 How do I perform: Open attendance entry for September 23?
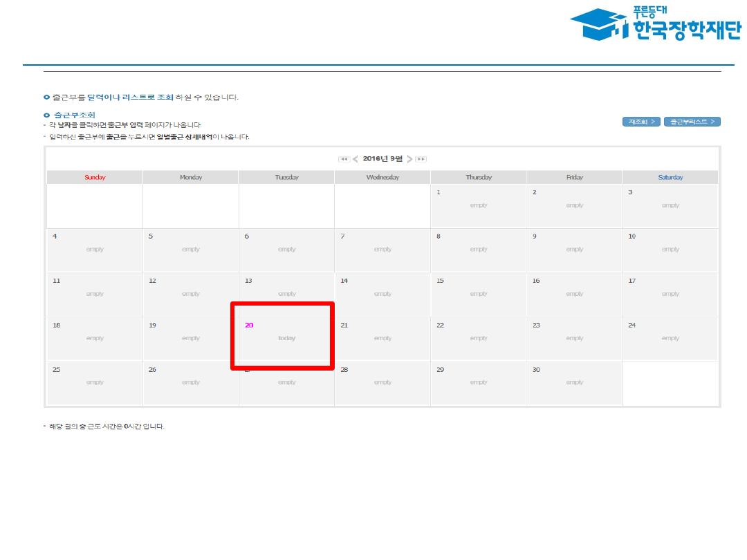pyautogui.click(x=574, y=338)
